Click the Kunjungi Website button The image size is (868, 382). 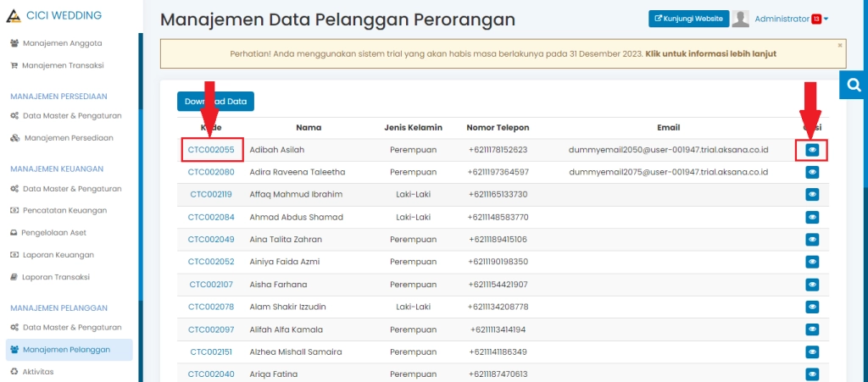coord(688,19)
